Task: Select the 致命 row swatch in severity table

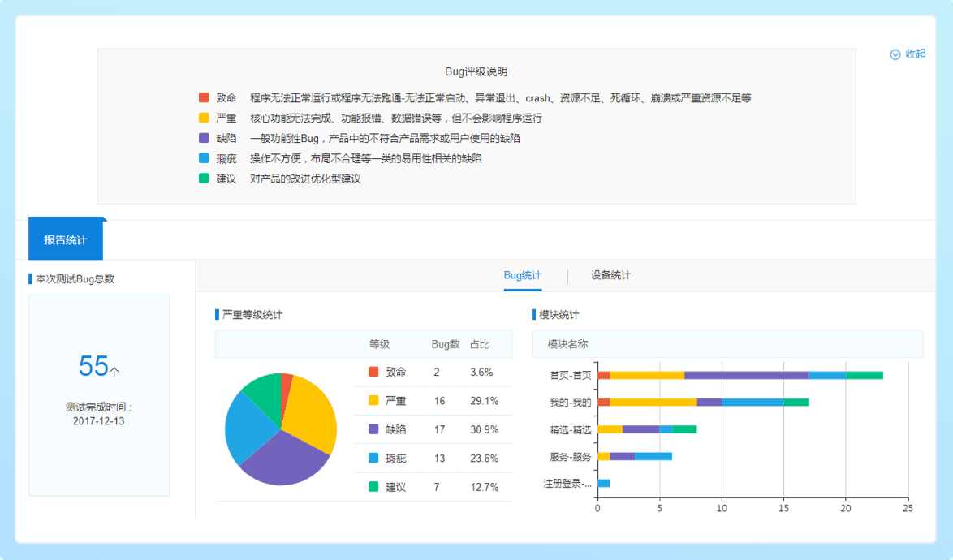Action: coord(373,372)
